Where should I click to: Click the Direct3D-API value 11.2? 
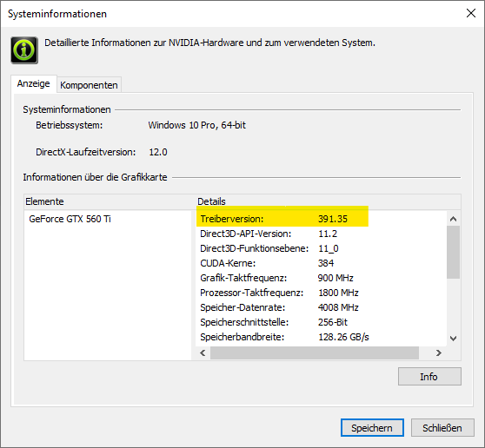(x=328, y=234)
